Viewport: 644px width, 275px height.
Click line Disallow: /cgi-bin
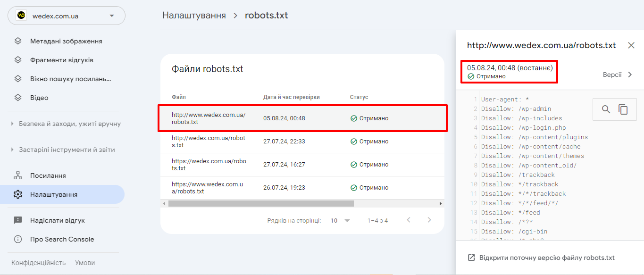514,231
